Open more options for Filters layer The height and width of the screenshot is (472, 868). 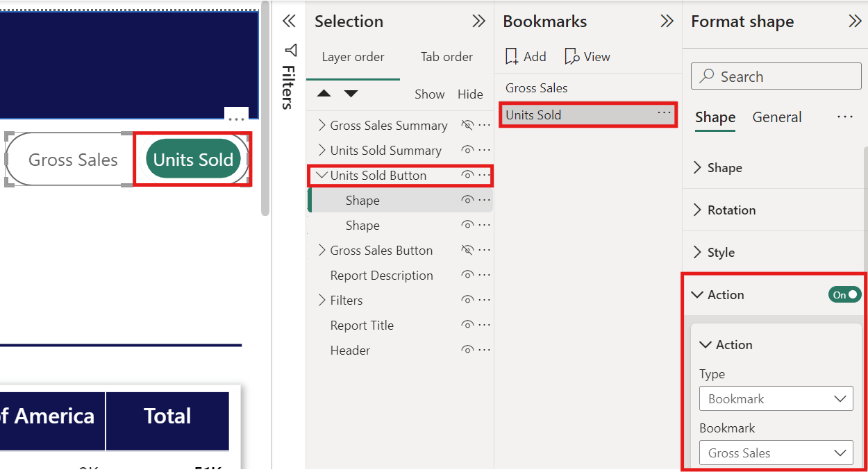coord(485,301)
